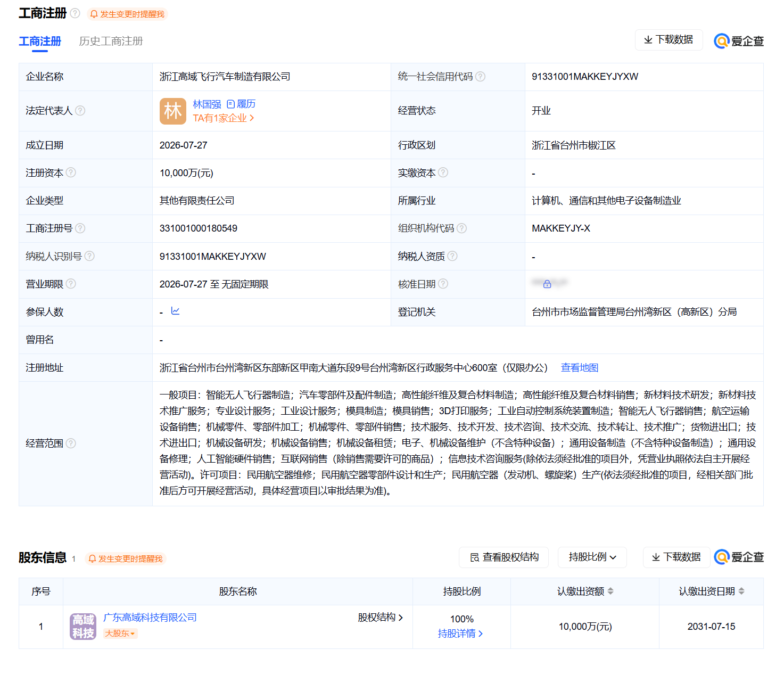The image size is (784, 674).
Task: Click 发生变更时提醒我 bell next to 工商注册
Action: tap(127, 14)
